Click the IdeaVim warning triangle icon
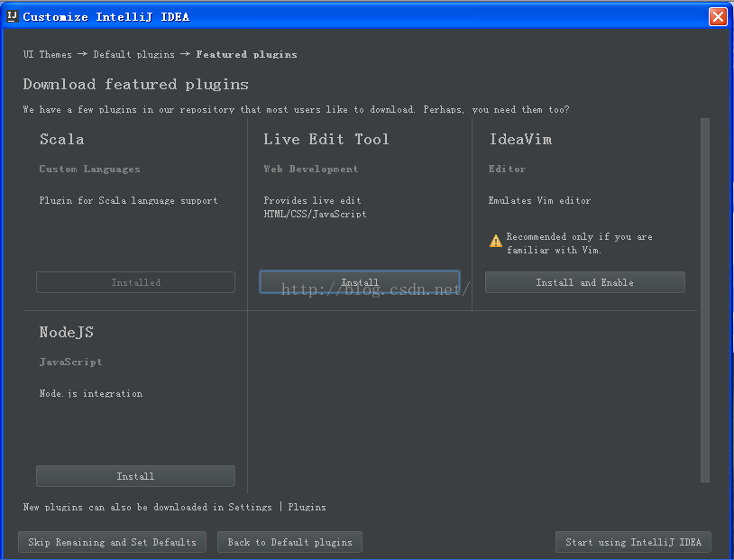This screenshot has height=560, width=734. (496, 241)
